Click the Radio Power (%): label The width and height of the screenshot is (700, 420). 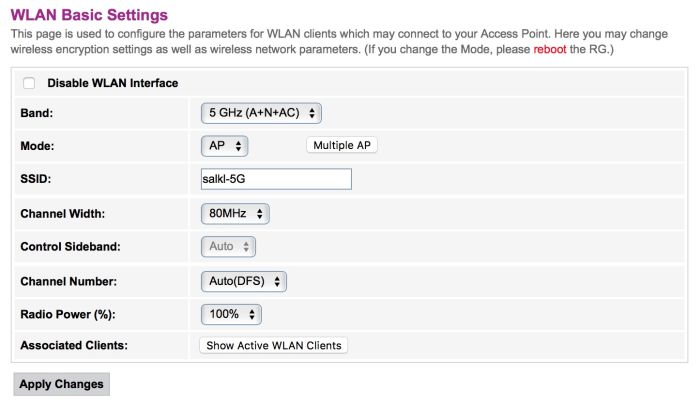[68, 314]
